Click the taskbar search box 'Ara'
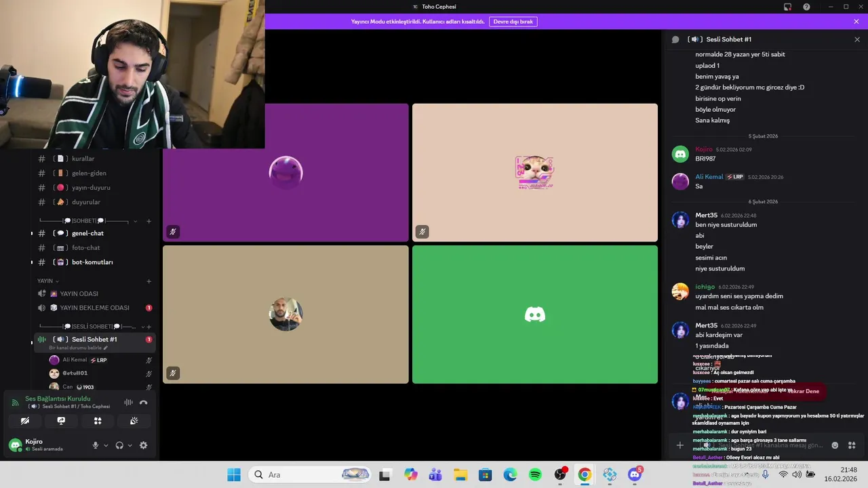 point(310,474)
